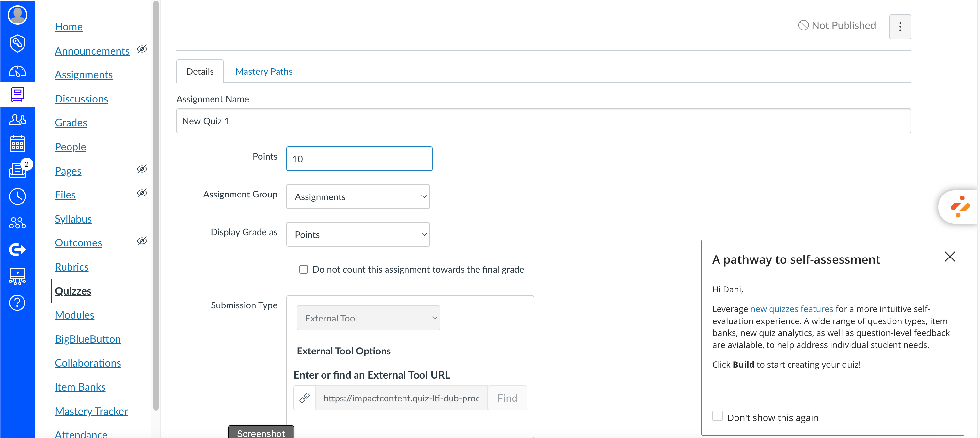The width and height of the screenshot is (980, 438).
Task: Check Do not count this assignment towards final grade
Action: coord(304,269)
